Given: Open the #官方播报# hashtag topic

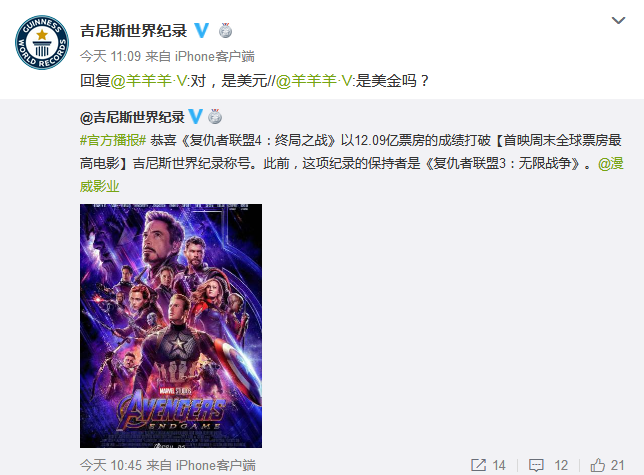Looking at the screenshot, I should (113, 140).
